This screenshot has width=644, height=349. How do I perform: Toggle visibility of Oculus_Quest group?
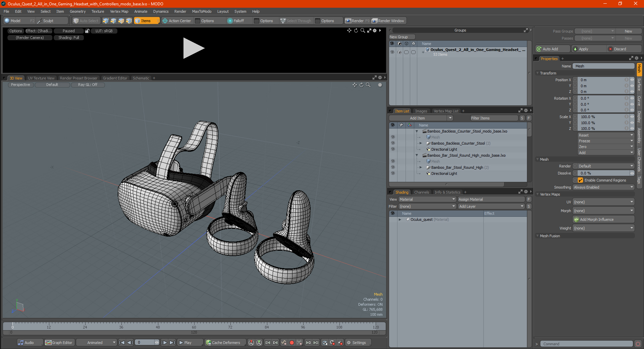[392, 52]
